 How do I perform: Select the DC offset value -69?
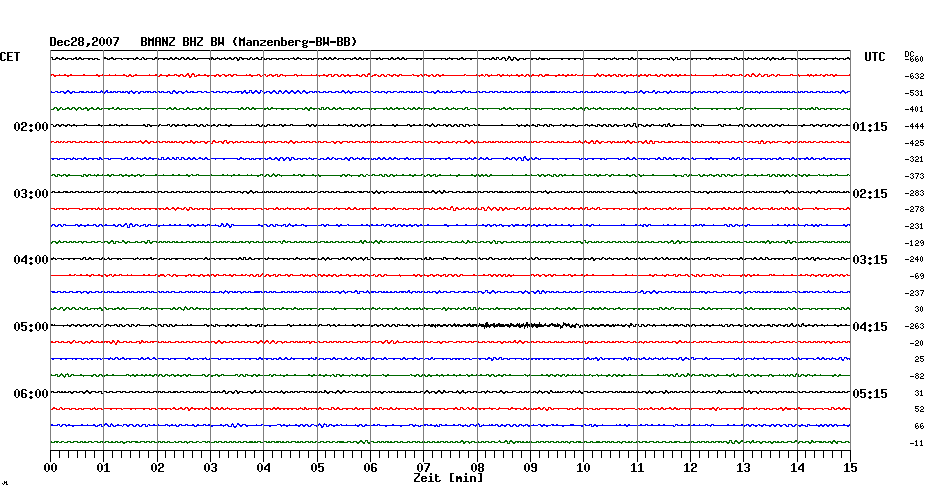coord(916,276)
